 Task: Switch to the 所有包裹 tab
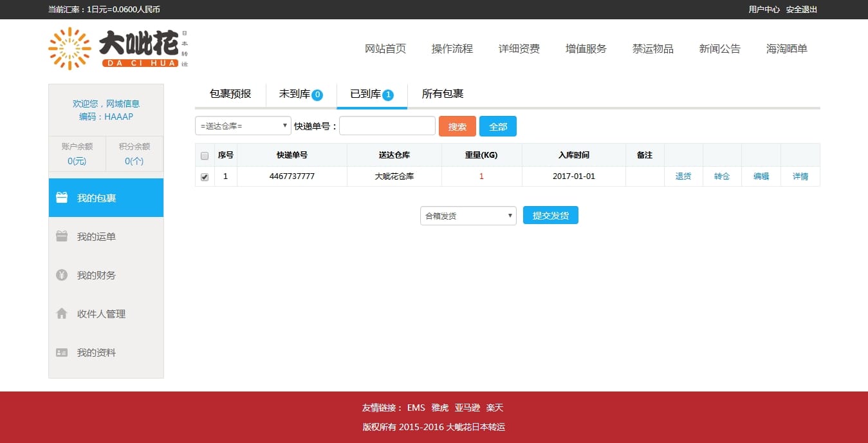pyautogui.click(x=443, y=94)
